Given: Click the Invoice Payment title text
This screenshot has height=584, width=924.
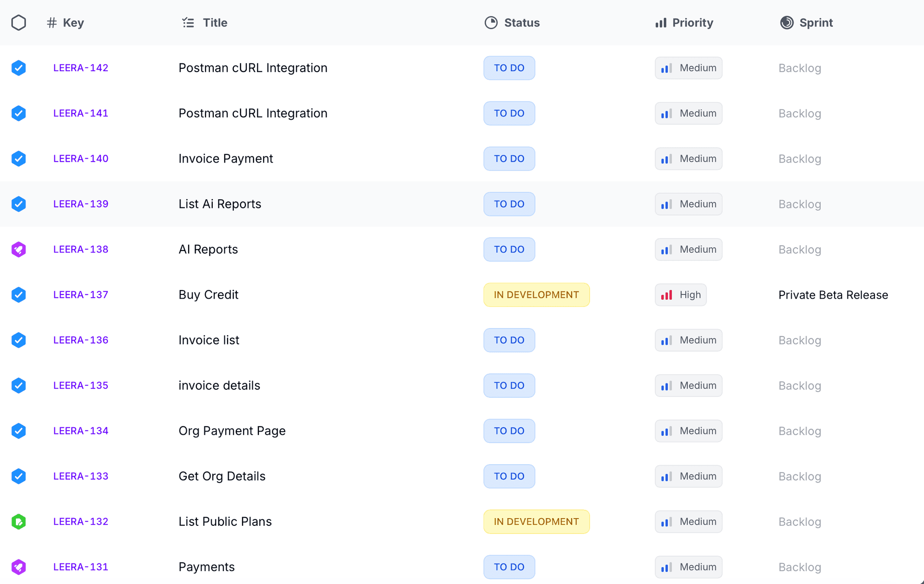Looking at the screenshot, I should point(225,158).
